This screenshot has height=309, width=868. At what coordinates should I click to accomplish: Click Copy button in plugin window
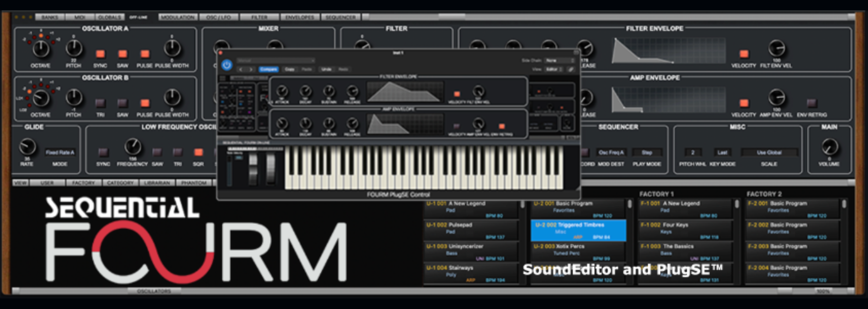click(290, 69)
